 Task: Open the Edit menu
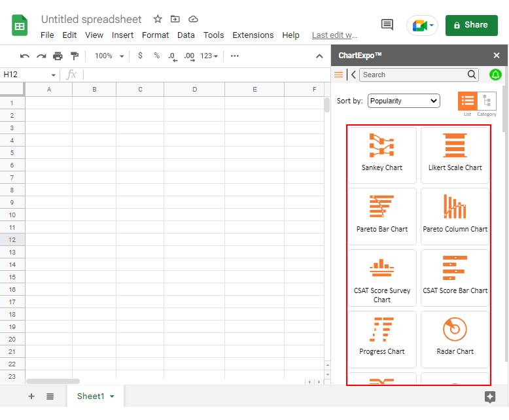pyautogui.click(x=69, y=35)
